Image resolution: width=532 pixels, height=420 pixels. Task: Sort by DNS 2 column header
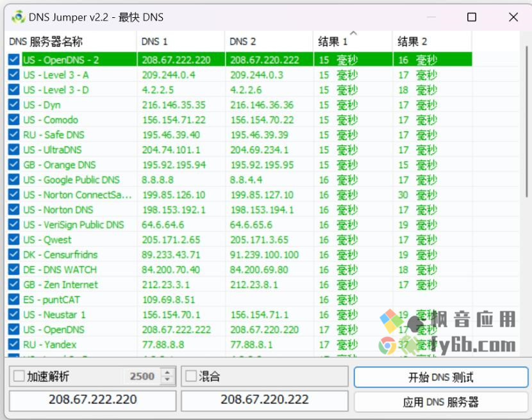pos(269,42)
